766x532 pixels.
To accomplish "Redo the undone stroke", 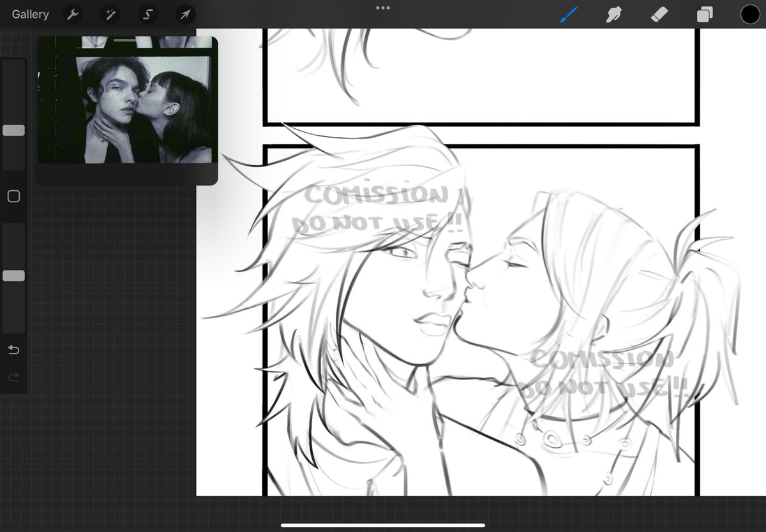I will (13, 376).
